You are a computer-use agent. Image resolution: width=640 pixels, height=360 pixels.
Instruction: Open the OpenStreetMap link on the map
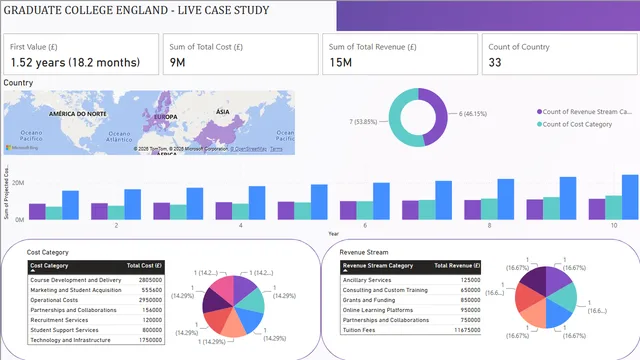(248, 149)
